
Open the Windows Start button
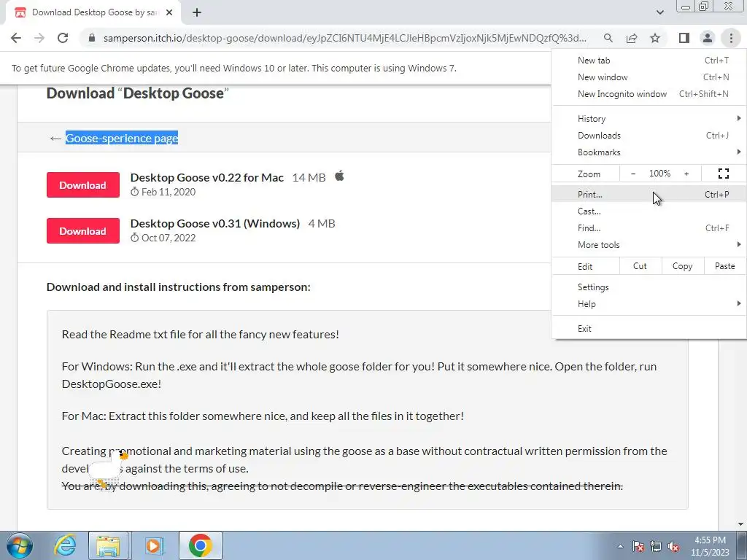click(x=20, y=545)
